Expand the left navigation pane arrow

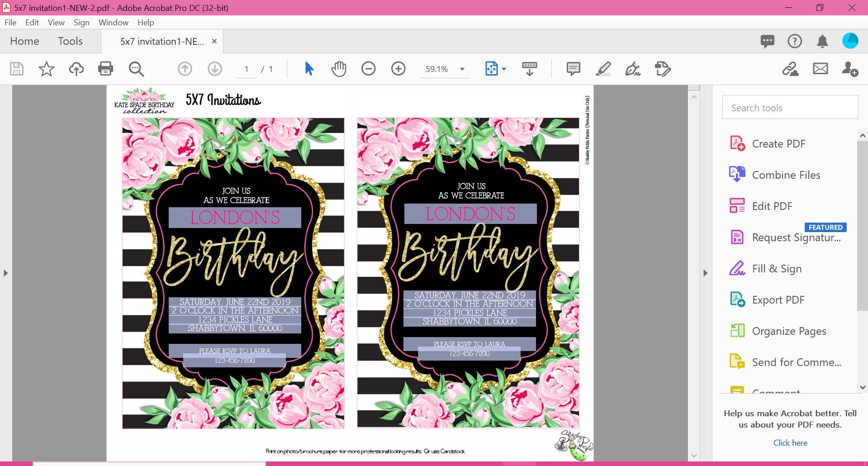pyautogui.click(x=6, y=273)
